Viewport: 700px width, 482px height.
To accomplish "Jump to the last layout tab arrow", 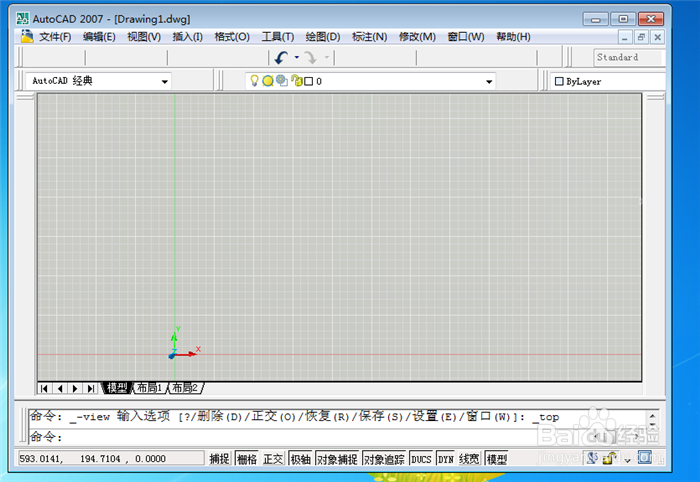I will [91, 388].
